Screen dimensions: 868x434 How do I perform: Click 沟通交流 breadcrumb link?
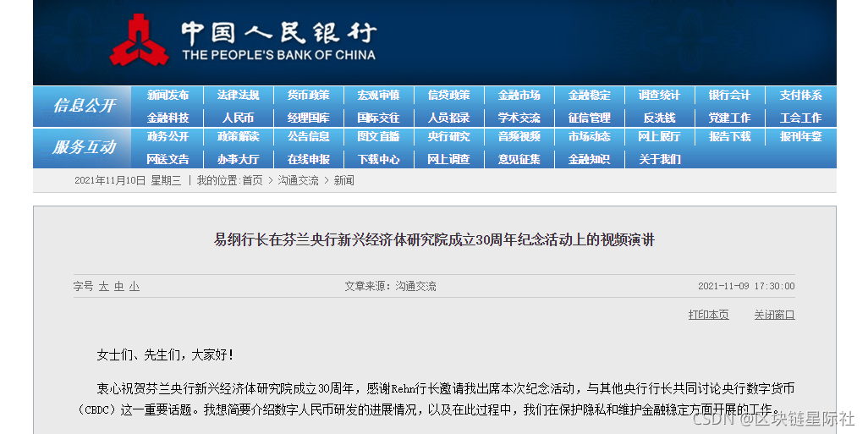(x=299, y=180)
